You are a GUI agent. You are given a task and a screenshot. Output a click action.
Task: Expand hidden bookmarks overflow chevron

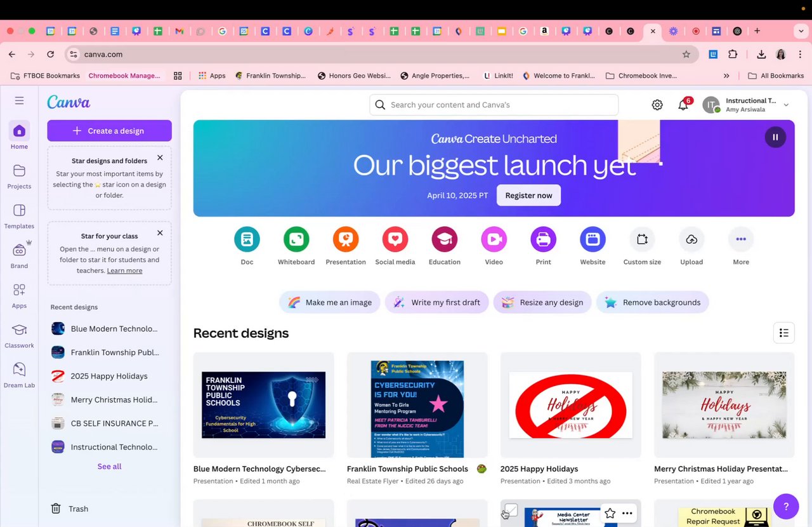tap(726, 76)
